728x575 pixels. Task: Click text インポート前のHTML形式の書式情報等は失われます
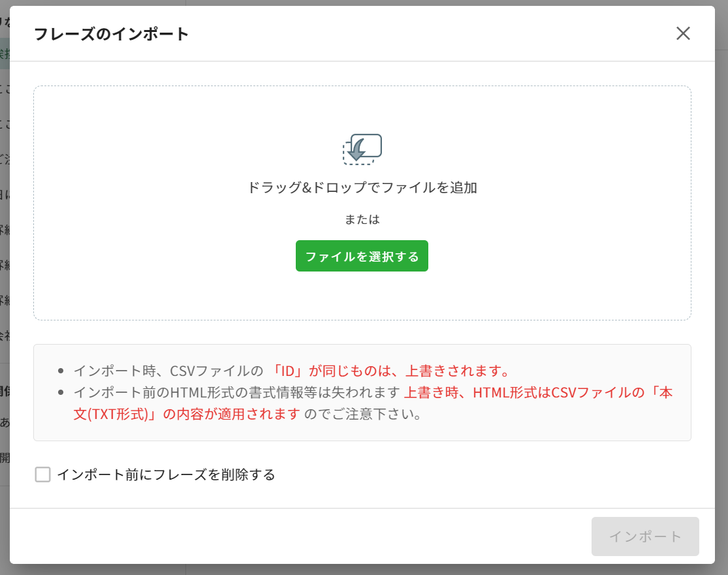pos(236,393)
